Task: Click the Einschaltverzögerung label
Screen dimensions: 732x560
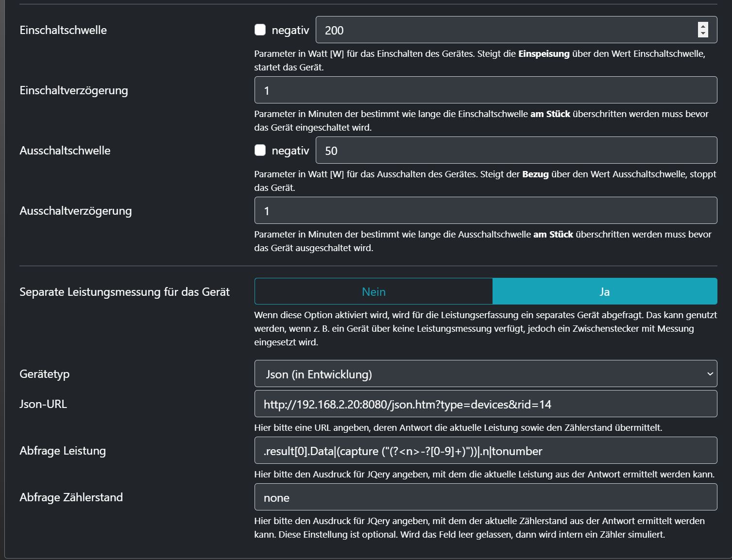Action: click(74, 90)
